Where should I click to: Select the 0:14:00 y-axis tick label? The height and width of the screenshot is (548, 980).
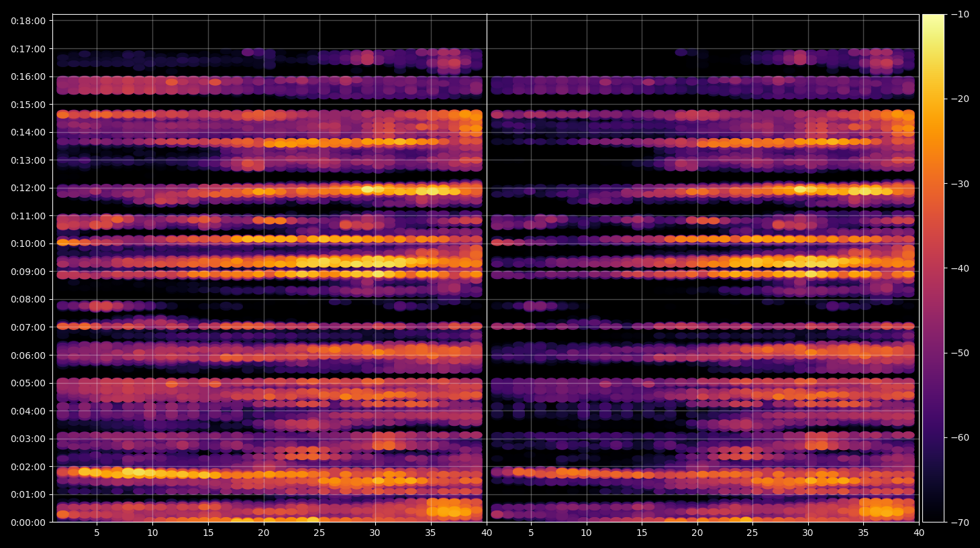click(28, 132)
